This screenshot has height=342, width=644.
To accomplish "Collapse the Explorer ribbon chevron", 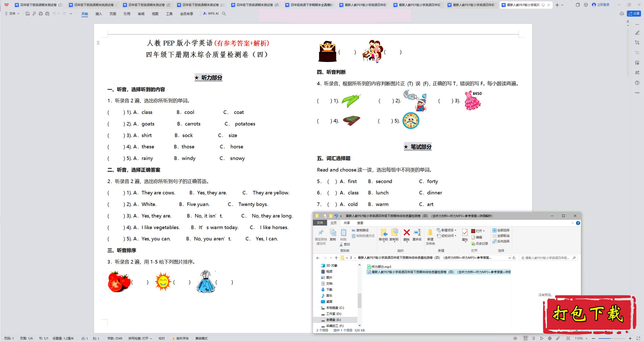I will click(573, 223).
